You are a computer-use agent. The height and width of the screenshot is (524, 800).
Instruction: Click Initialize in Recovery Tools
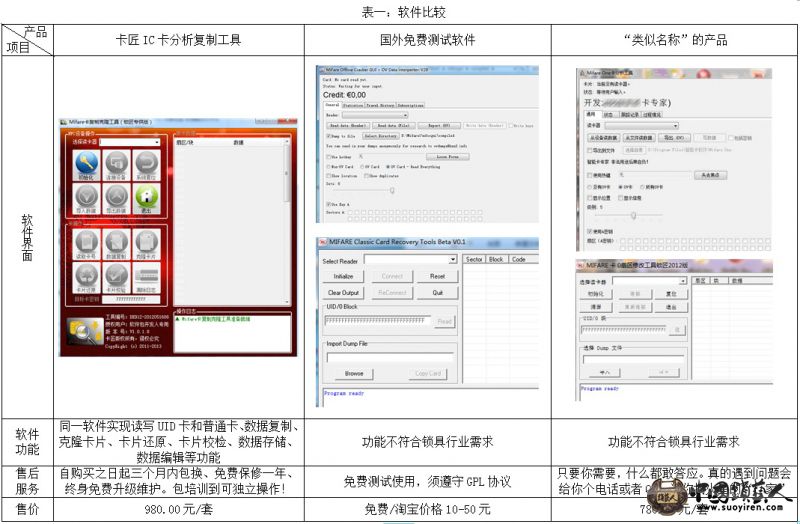tap(343, 277)
